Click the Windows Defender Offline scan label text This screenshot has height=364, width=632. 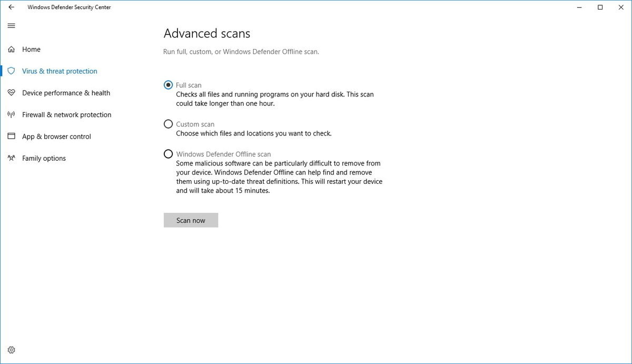[x=223, y=154]
